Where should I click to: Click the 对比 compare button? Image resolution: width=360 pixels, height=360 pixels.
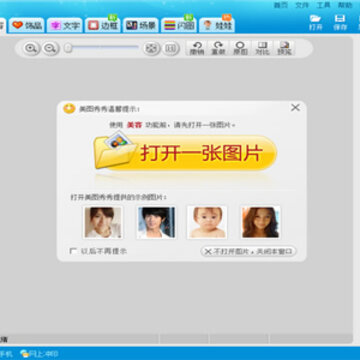tap(262, 48)
